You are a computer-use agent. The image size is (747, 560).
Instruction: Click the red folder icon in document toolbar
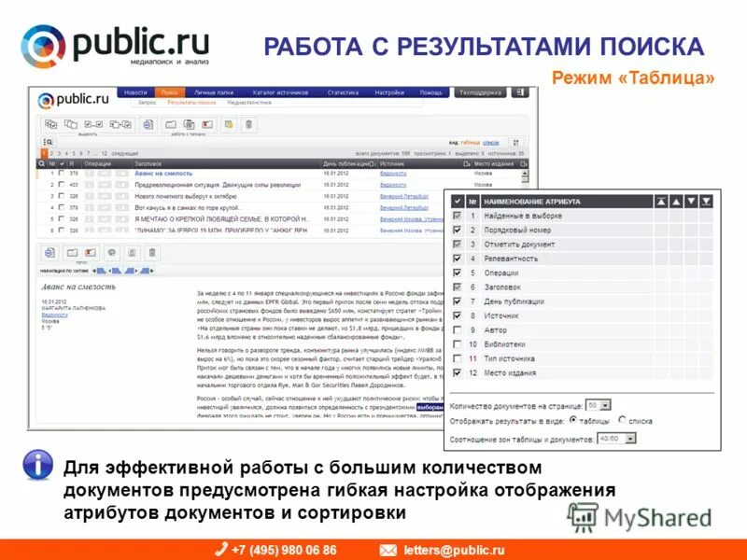pyautogui.click(x=91, y=253)
